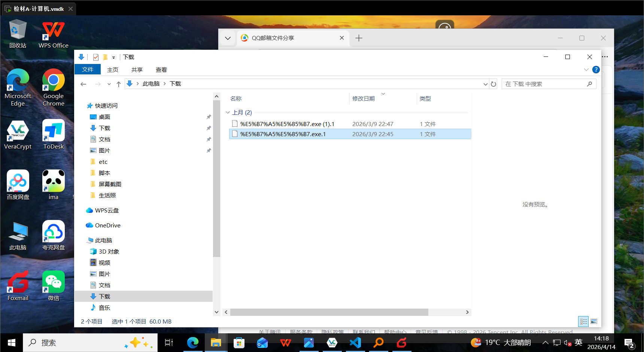The image size is (644, 352).
Task: Show hidden system tray icons
Action: click(x=545, y=343)
